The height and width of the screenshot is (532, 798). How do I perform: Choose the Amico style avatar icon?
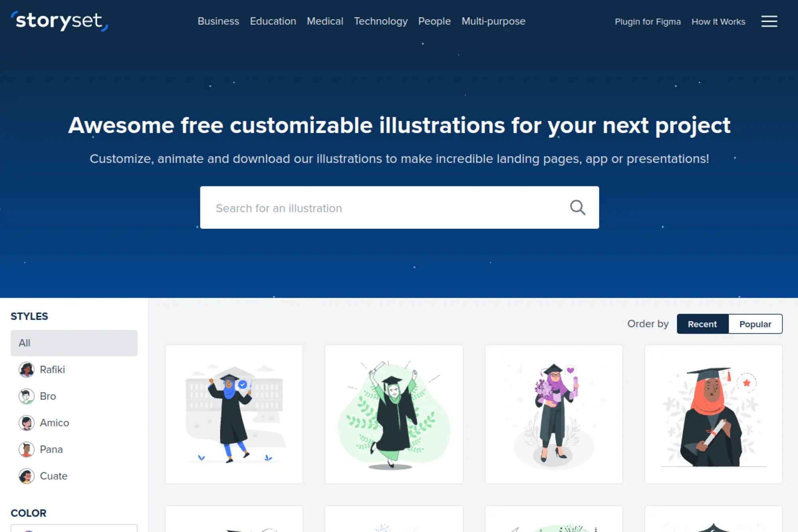[x=26, y=423]
